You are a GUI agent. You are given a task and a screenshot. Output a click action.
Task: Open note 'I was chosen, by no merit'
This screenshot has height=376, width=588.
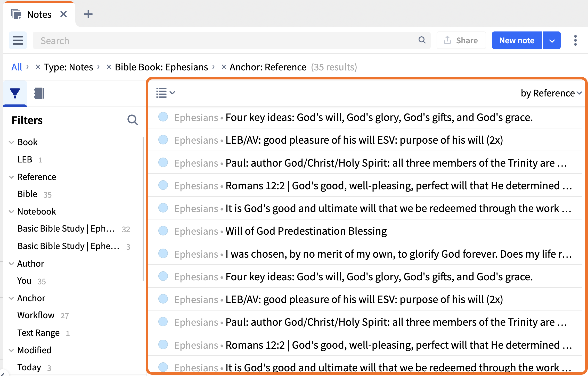pyautogui.click(x=399, y=254)
